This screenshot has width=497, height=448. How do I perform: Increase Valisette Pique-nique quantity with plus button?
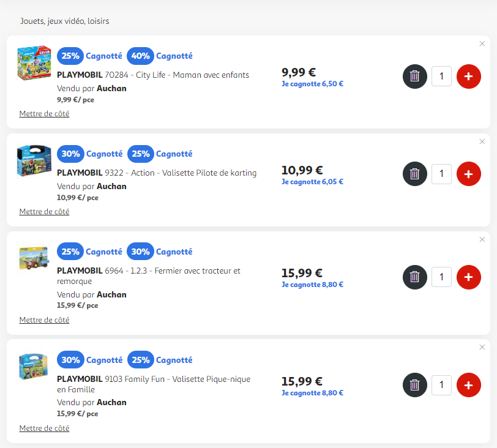pyautogui.click(x=468, y=385)
